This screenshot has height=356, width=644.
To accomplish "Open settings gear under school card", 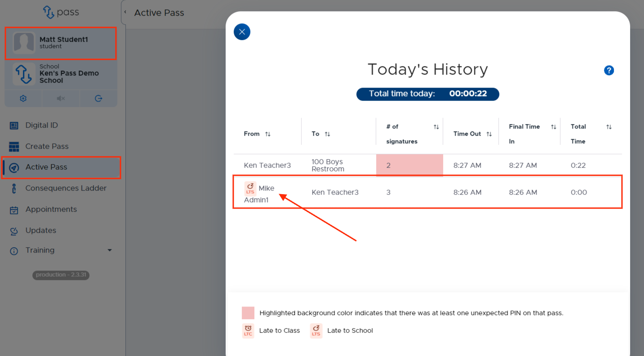I will 23,98.
